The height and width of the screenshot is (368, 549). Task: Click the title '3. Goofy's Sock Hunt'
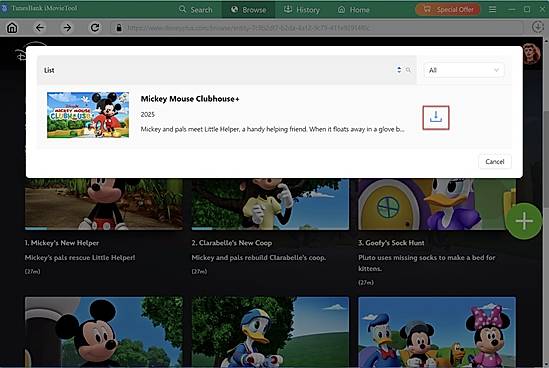point(391,243)
